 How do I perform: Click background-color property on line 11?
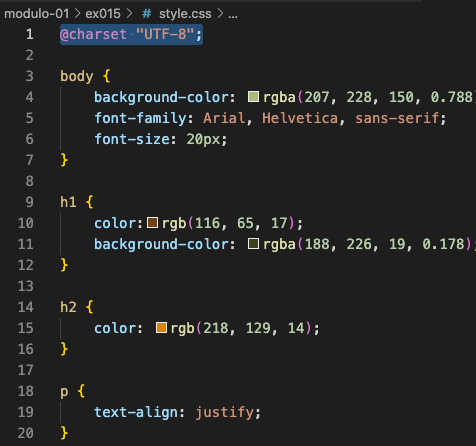pyautogui.click(x=161, y=244)
